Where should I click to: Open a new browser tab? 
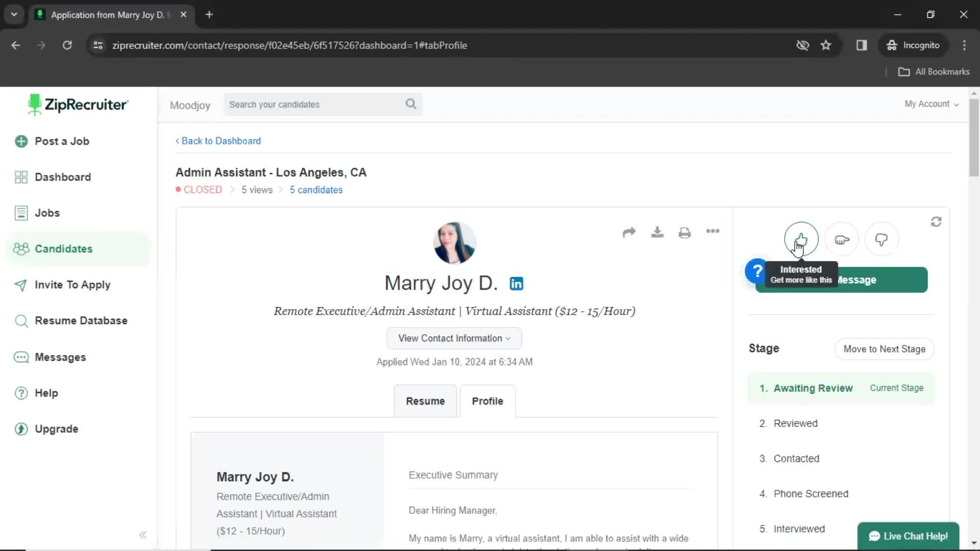(x=209, y=15)
